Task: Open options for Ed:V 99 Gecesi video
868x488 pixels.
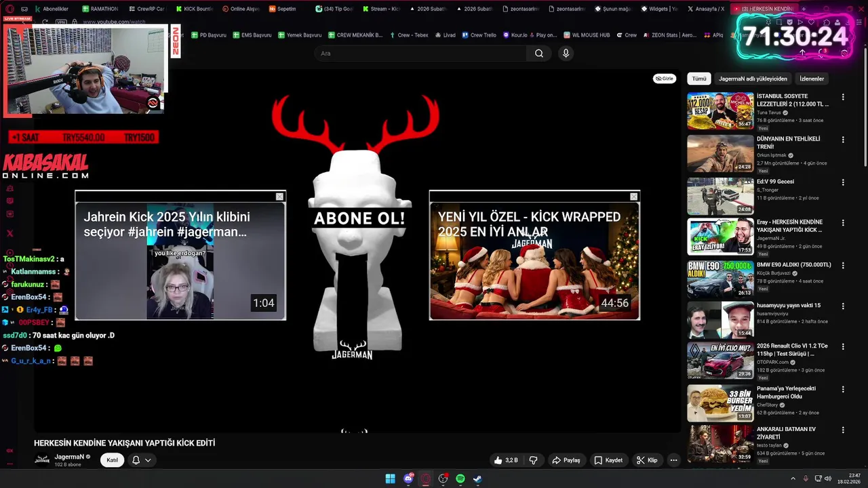Action: click(843, 182)
